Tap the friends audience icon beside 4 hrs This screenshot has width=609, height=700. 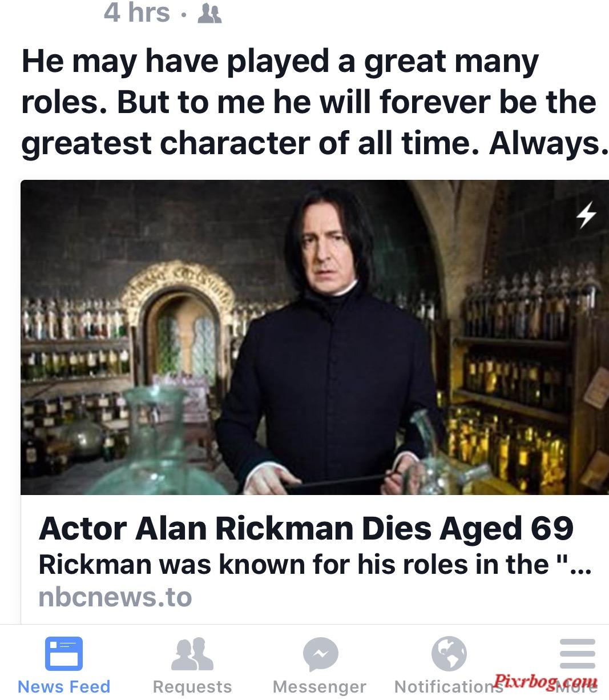209,13
